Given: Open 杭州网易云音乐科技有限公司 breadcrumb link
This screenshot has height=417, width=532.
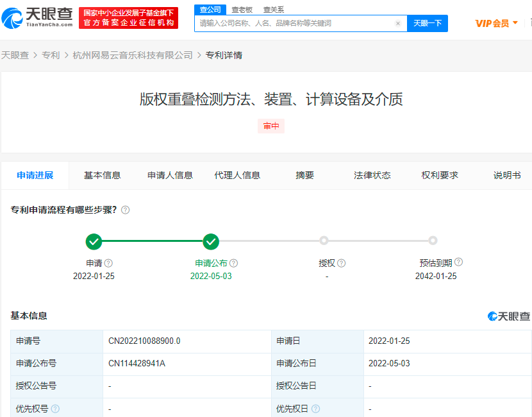Looking at the screenshot, I should pyautogui.click(x=133, y=55).
